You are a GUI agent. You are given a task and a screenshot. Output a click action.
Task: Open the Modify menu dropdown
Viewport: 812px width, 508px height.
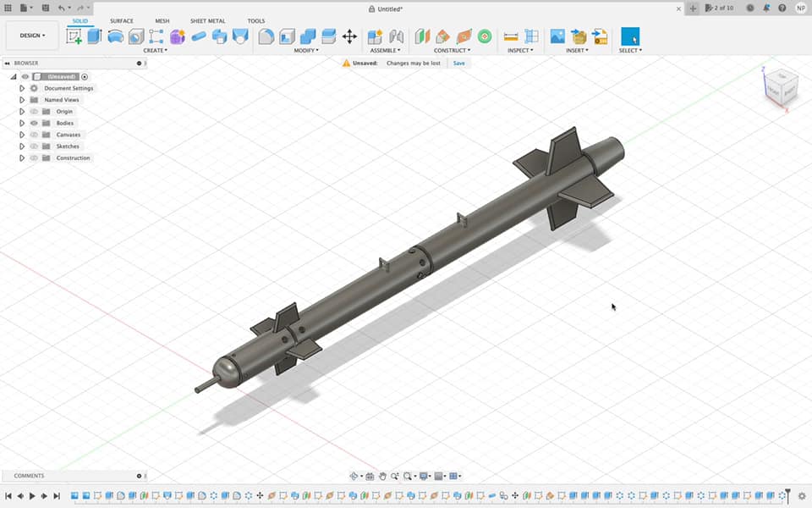point(306,50)
